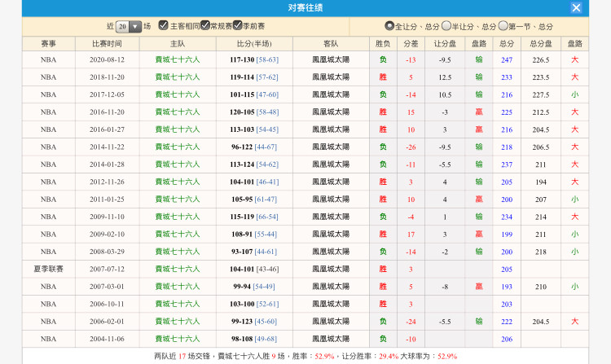This screenshot has width=611, height=364.
Task: Click half-time score [47-60]
Action: coord(267,94)
